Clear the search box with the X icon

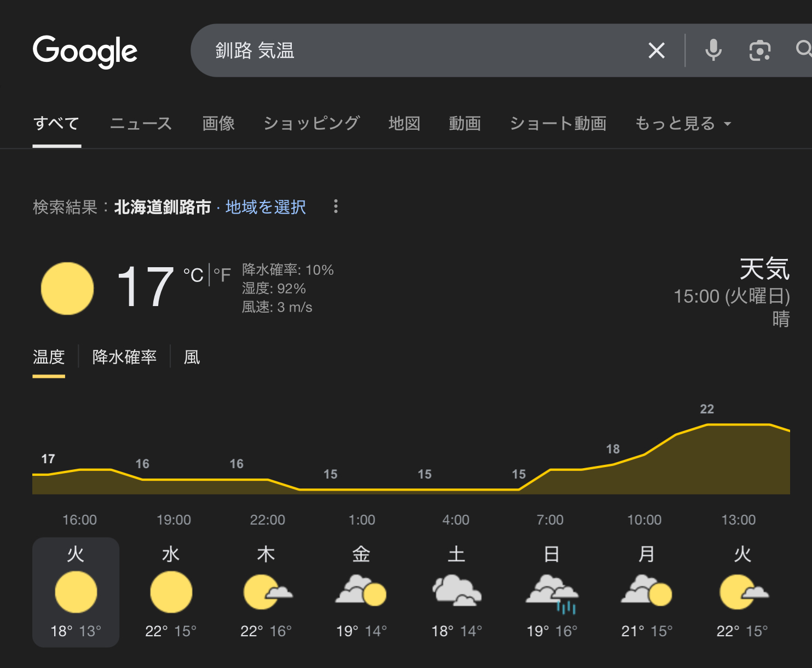pos(656,51)
